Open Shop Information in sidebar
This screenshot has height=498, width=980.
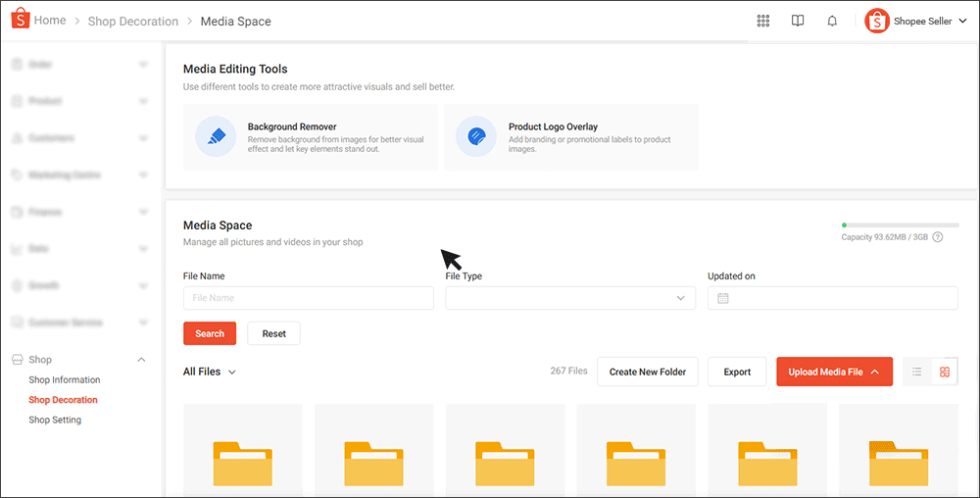65,380
